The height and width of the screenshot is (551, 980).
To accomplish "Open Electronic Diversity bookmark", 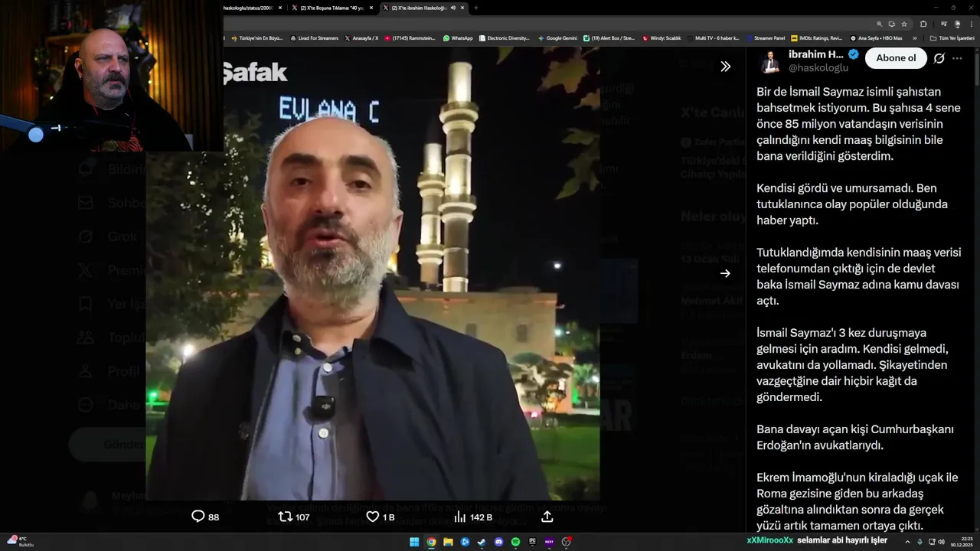I will click(504, 37).
